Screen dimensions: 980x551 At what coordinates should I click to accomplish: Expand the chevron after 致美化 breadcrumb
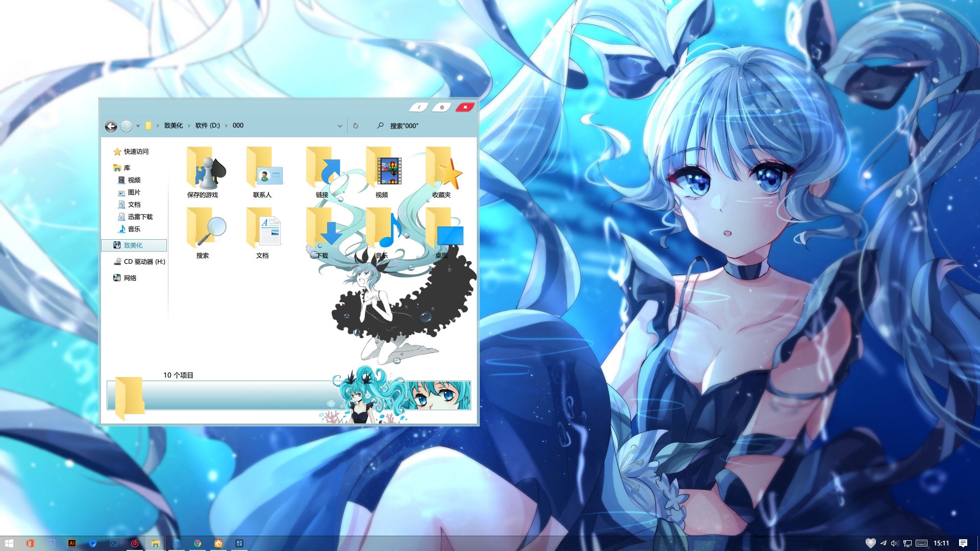click(189, 126)
